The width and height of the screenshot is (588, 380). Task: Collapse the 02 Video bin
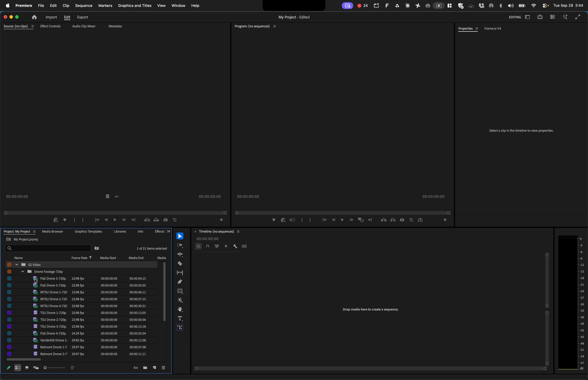click(x=17, y=265)
